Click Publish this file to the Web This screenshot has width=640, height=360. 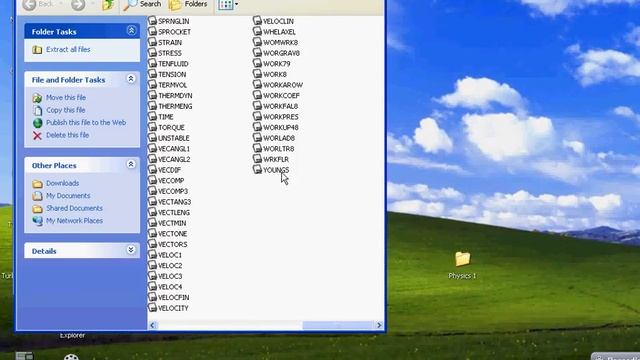click(x=86, y=122)
